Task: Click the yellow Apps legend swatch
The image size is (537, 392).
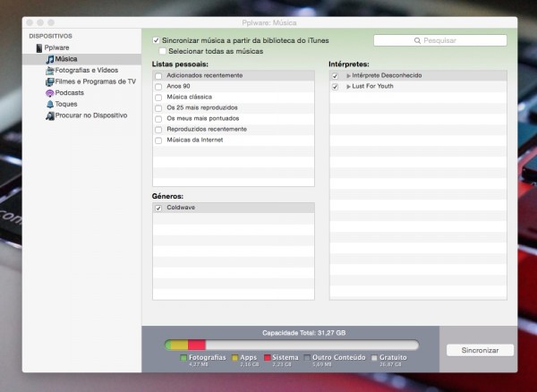Action: click(234, 358)
